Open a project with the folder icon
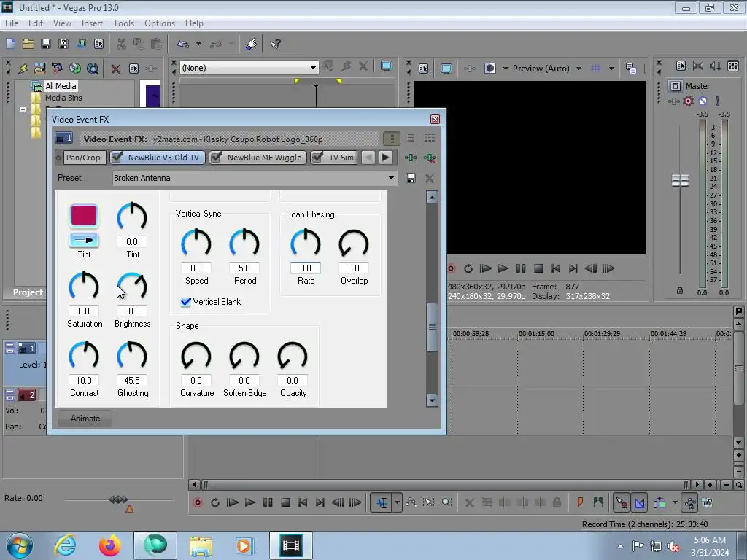The width and height of the screenshot is (747, 560). tap(28, 44)
